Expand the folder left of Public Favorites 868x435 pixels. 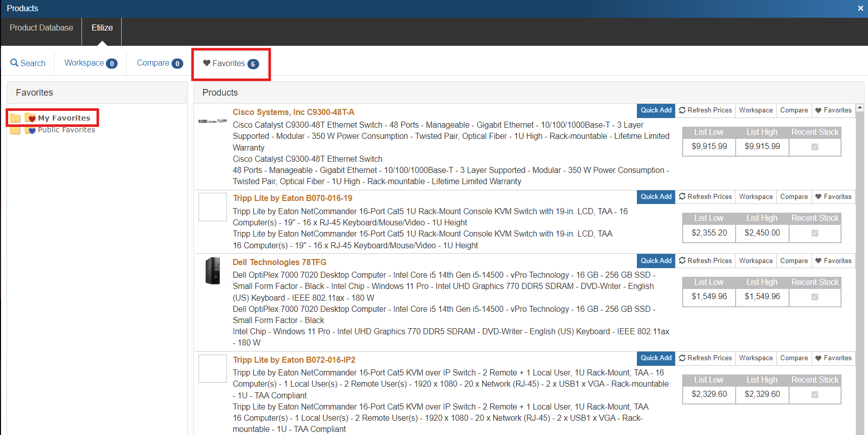point(15,130)
